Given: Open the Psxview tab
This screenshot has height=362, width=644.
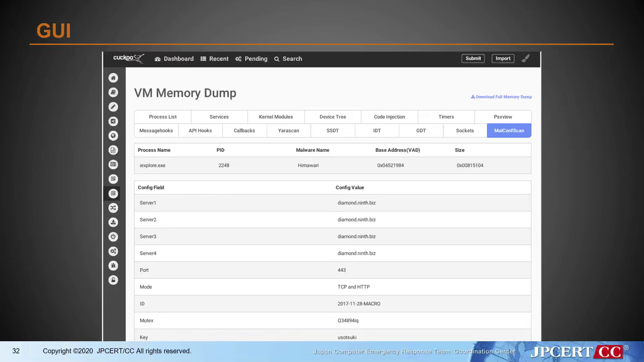Looking at the screenshot, I should click(503, 117).
